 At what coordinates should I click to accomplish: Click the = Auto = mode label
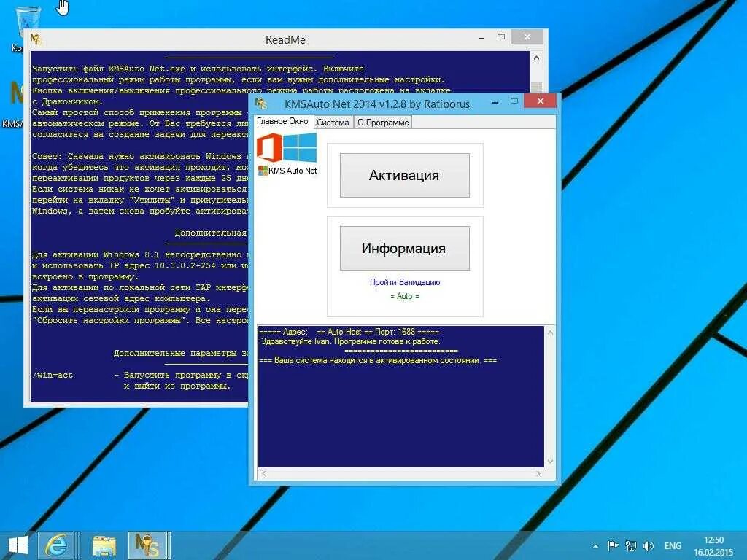pyautogui.click(x=405, y=296)
